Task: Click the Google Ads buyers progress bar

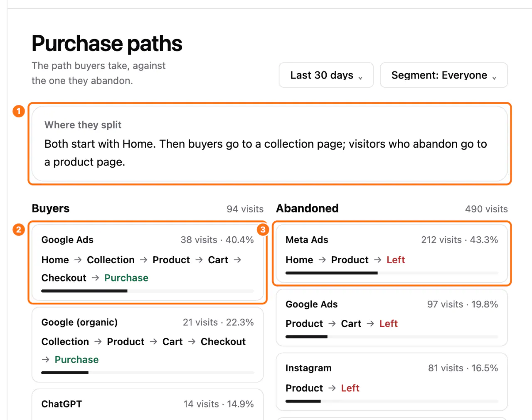Action: tap(148, 291)
